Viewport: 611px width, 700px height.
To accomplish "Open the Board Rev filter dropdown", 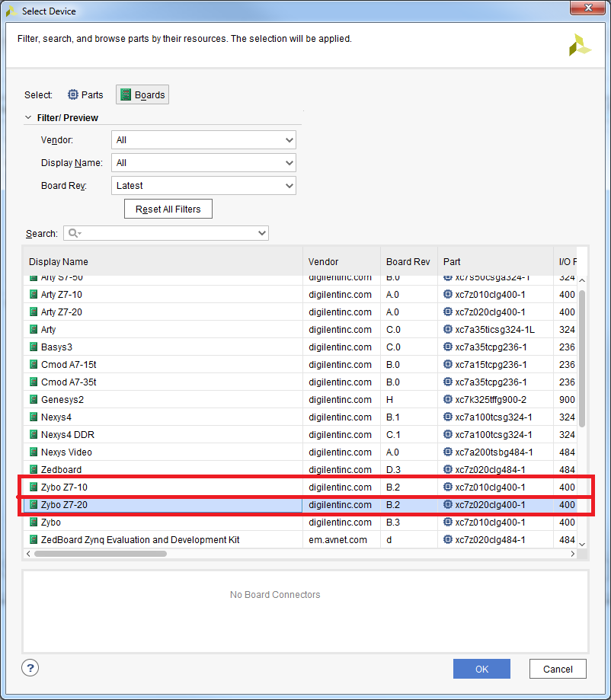I will pyautogui.click(x=203, y=185).
